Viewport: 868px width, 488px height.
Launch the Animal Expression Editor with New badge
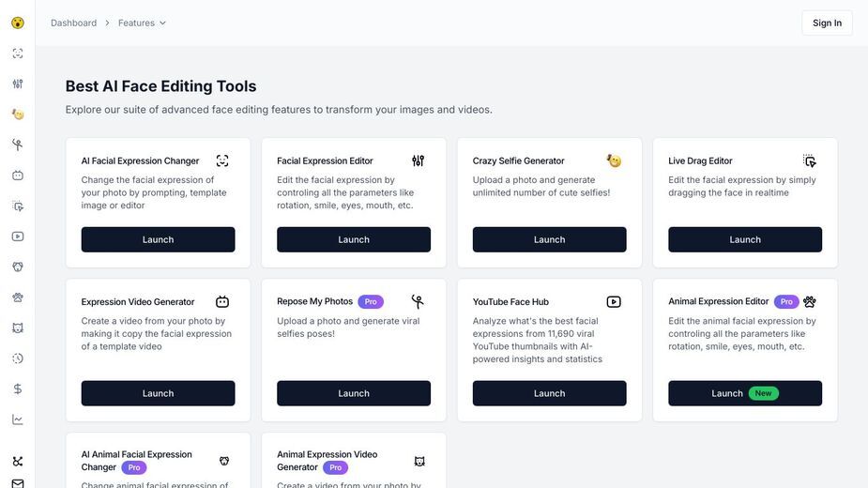click(x=744, y=393)
